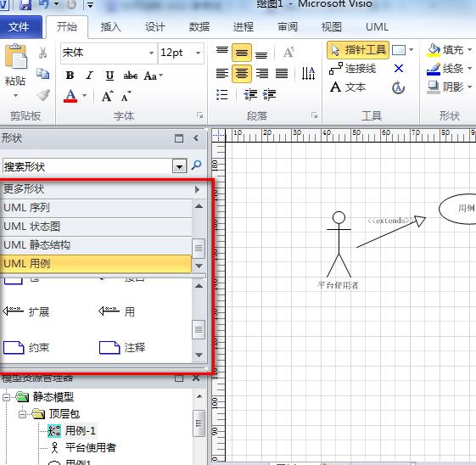
Task: Open the Fill color menu
Action: pyautogui.click(x=449, y=50)
